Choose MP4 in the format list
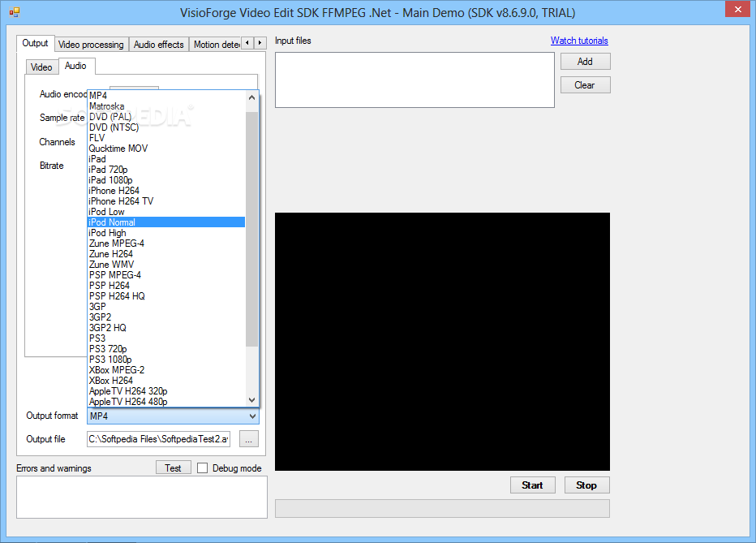 point(166,96)
